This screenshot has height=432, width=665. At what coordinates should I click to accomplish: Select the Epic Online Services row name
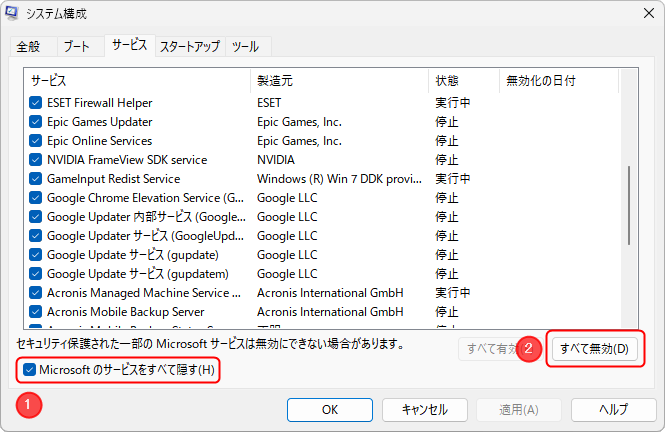(99, 141)
